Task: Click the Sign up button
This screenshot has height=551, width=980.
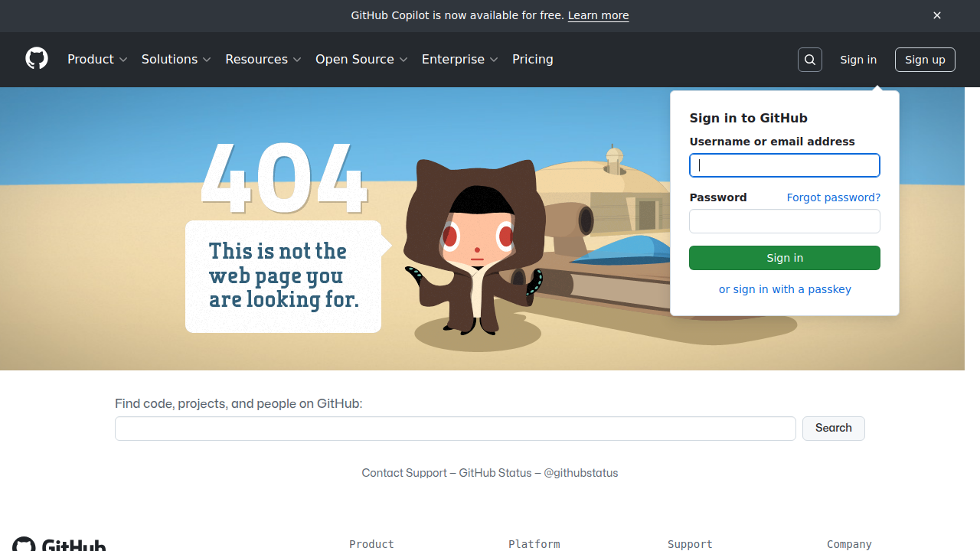Action: (x=925, y=60)
